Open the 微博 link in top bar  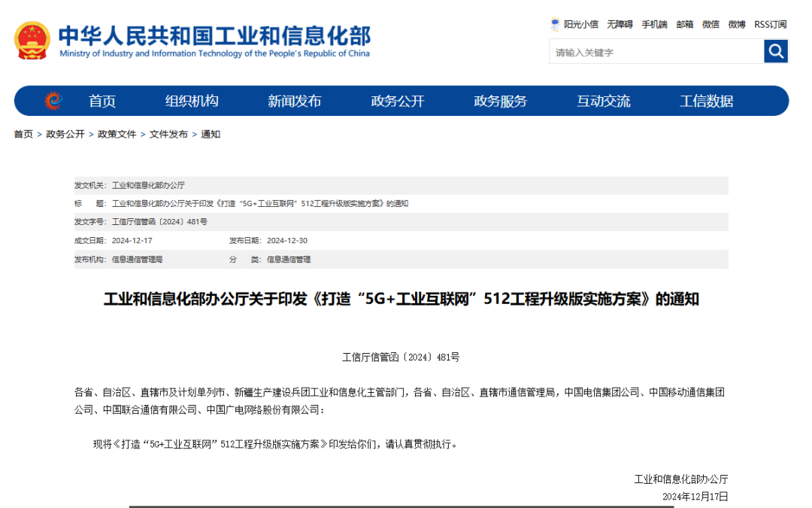tap(737, 24)
